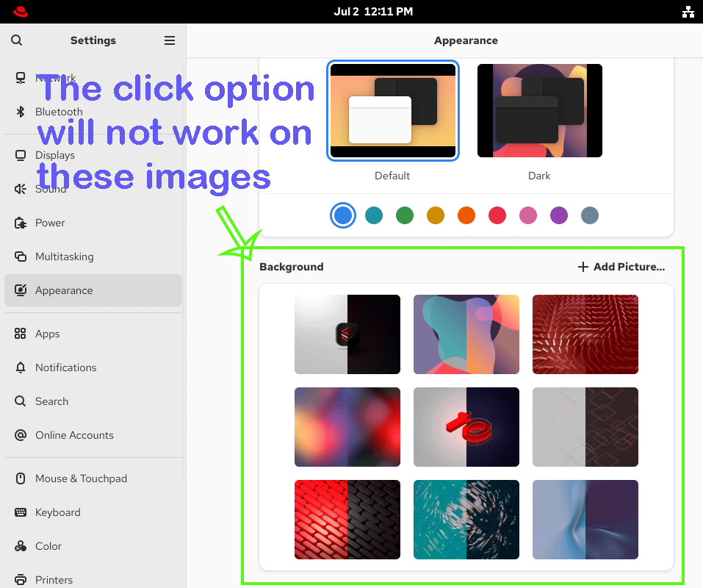Open the network status icon in top bar

point(688,12)
